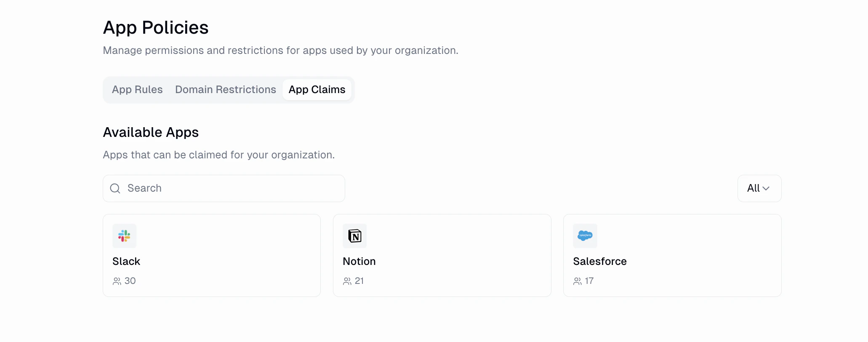Screen dimensions: 868x342
Task: Select the App Claims tab
Action: [317, 89]
